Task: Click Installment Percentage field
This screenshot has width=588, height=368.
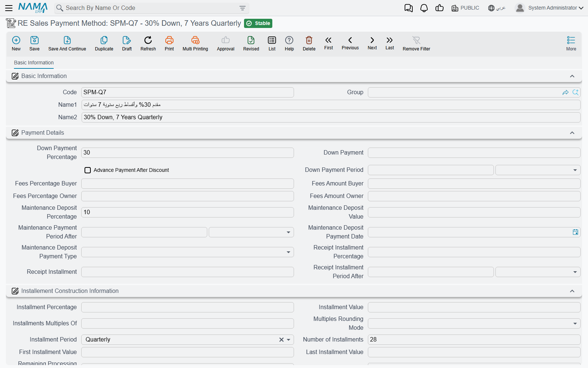Action: point(187,307)
